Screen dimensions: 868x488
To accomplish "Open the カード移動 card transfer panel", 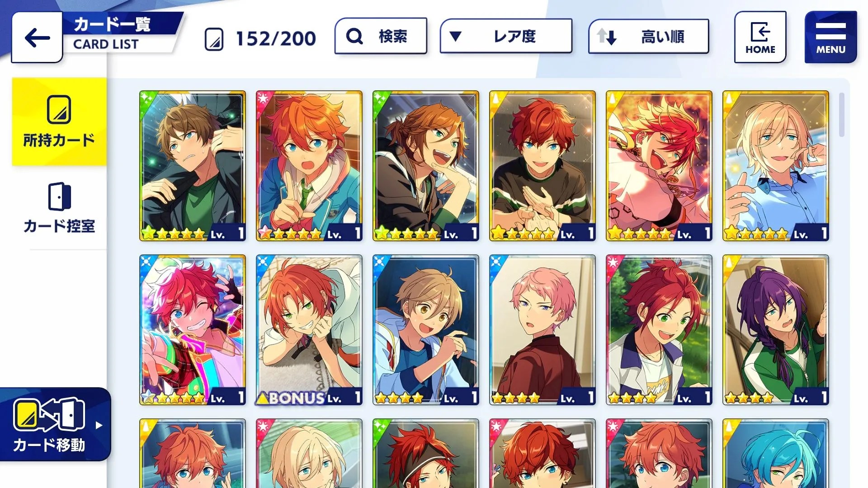I will 54,424.
